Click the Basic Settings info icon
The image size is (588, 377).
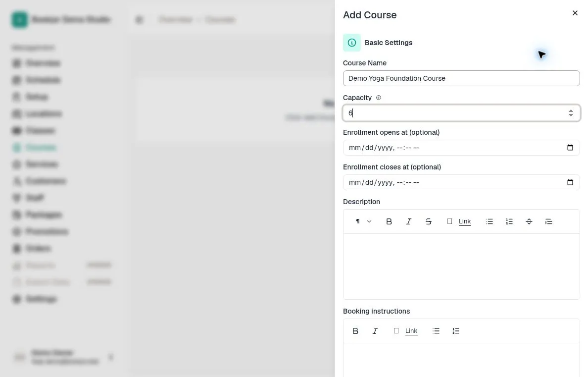(x=352, y=43)
